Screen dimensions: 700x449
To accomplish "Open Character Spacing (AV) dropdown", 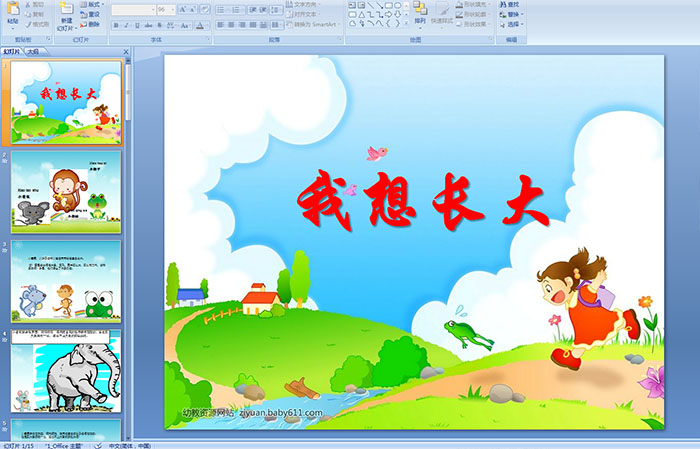I will [172, 25].
